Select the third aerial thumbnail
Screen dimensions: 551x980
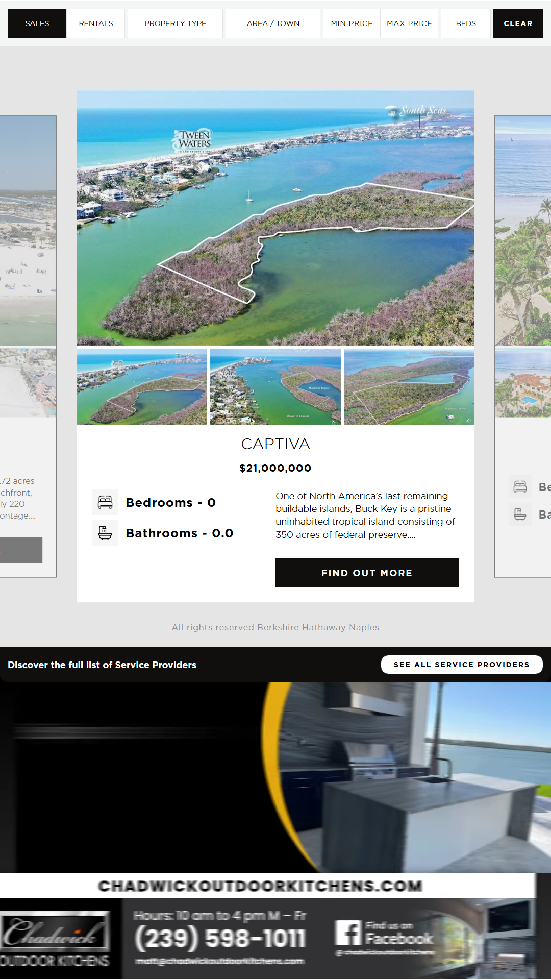point(409,387)
